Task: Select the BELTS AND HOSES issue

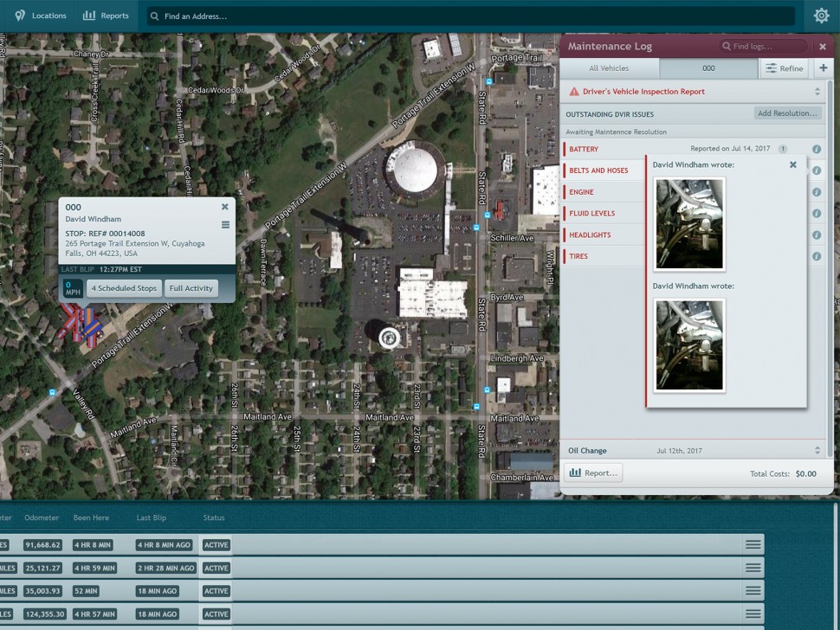Action: pos(598,170)
